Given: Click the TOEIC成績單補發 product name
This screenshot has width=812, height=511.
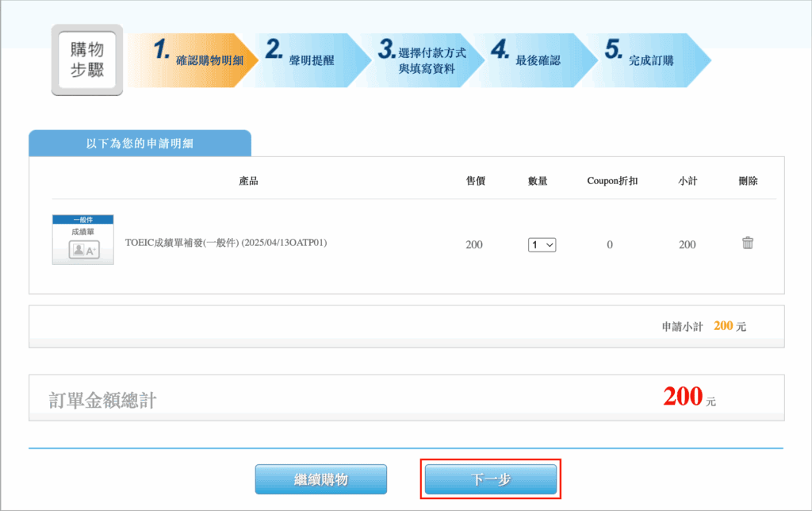Looking at the screenshot, I should pos(226,244).
